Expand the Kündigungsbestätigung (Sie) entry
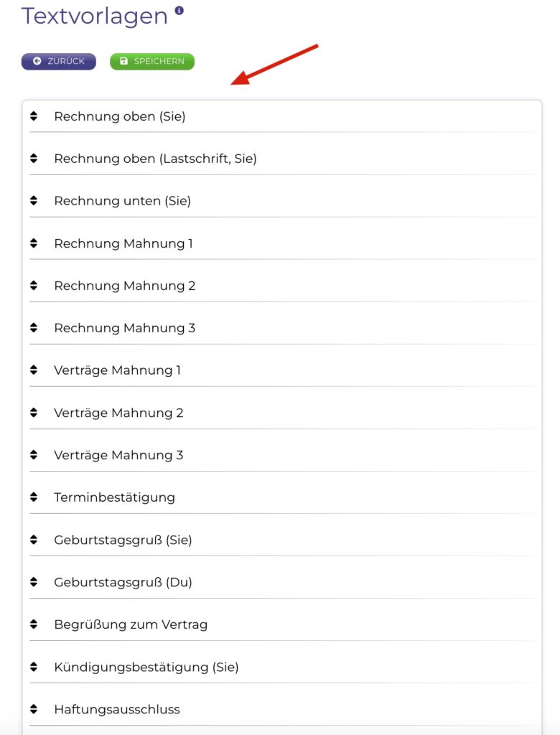This screenshot has width=560, height=735. click(x=146, y=667)
